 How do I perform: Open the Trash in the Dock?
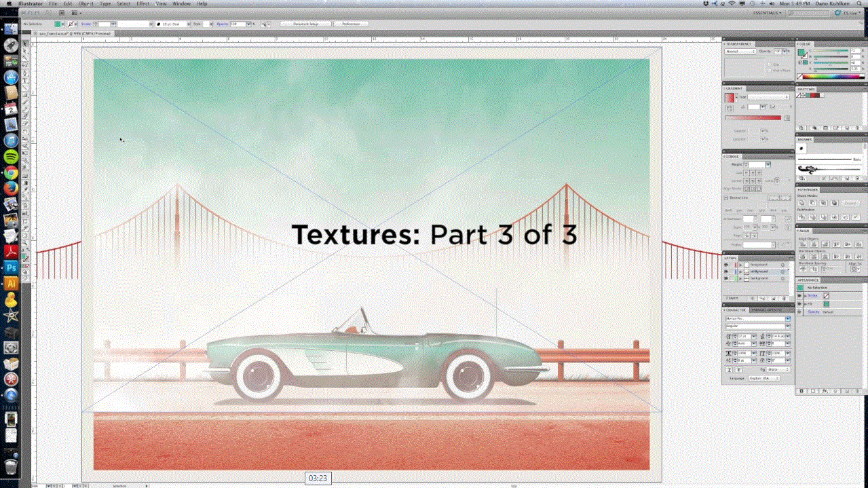click(x=10, y=466)
